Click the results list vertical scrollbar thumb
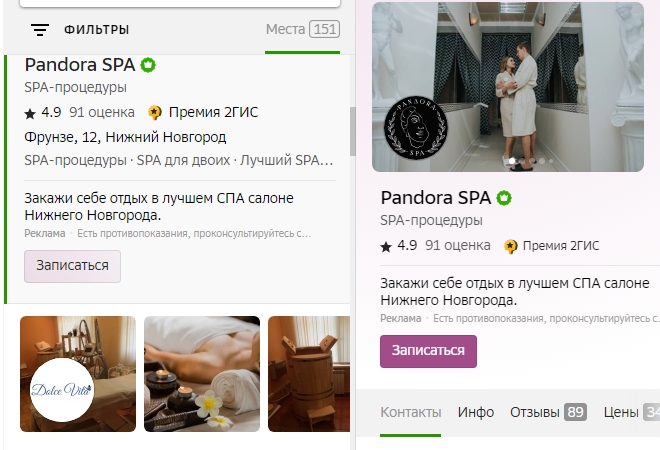Screen dimensions: 660x450 (353, 131)
